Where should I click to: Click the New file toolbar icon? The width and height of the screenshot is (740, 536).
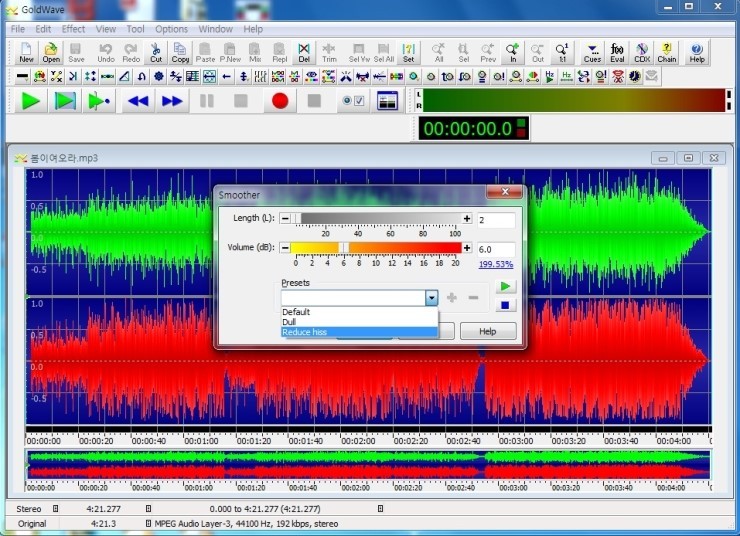tap(26, 52)
